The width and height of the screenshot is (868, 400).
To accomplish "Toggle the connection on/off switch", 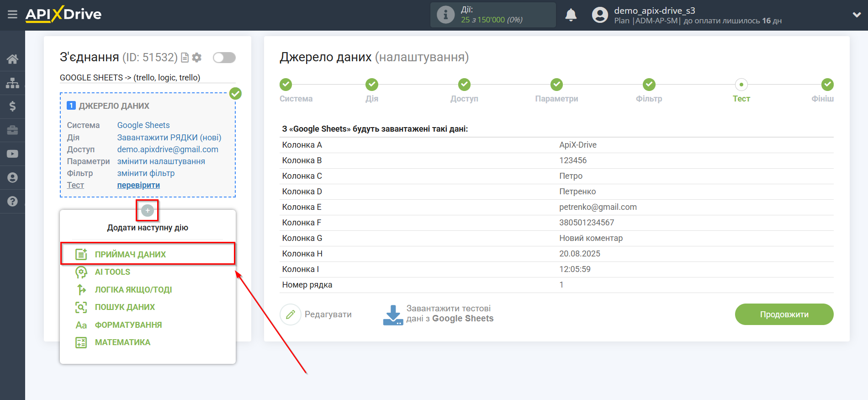I will (x=224, y=57).
